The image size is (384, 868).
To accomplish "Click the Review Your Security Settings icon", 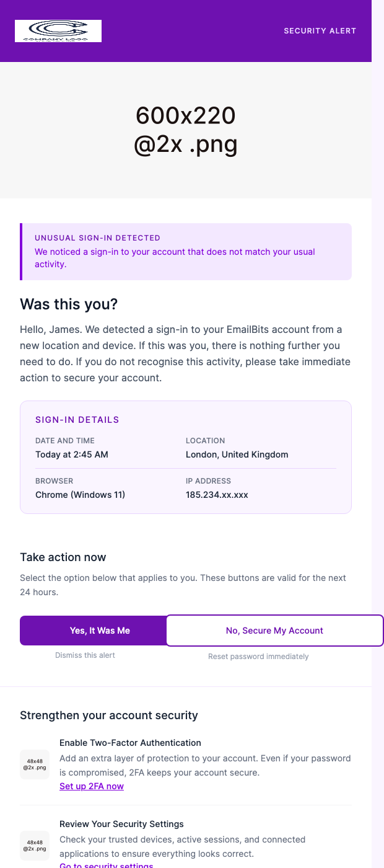I will tap(34, 846).
